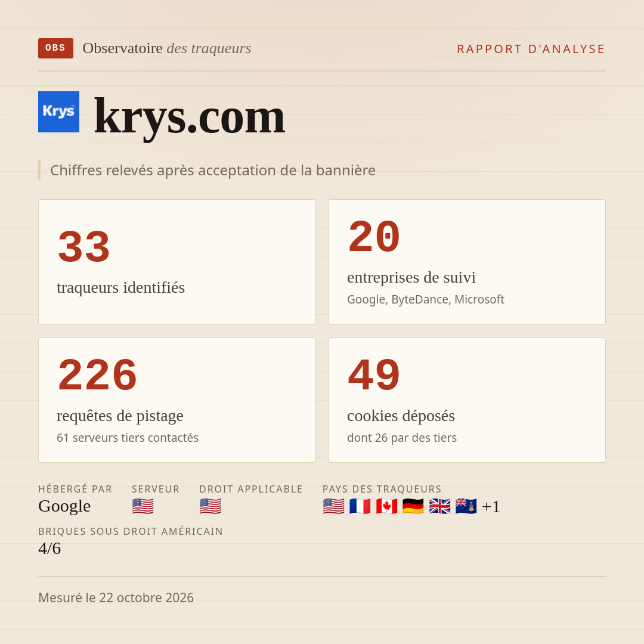Screen dimensions: 644x644
Task: Open the 20 entreprises de suivi card
Action: click(467, 262)
